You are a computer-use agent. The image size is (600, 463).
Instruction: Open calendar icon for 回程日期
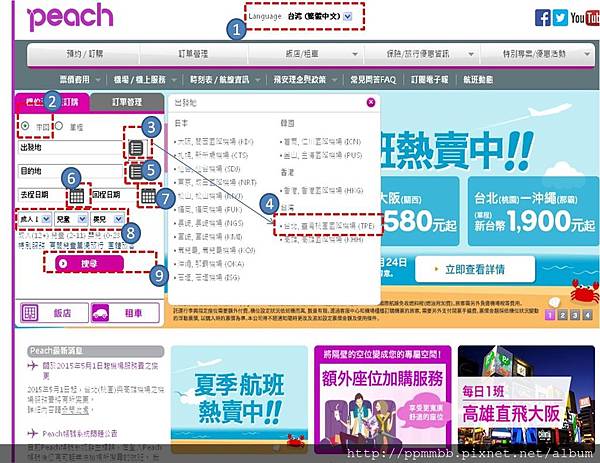tap(148, 196)
